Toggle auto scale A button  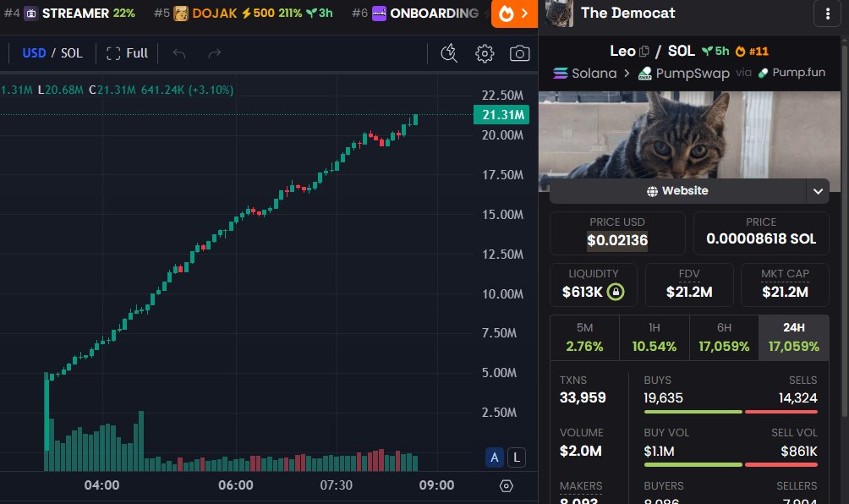coord(495,457)
